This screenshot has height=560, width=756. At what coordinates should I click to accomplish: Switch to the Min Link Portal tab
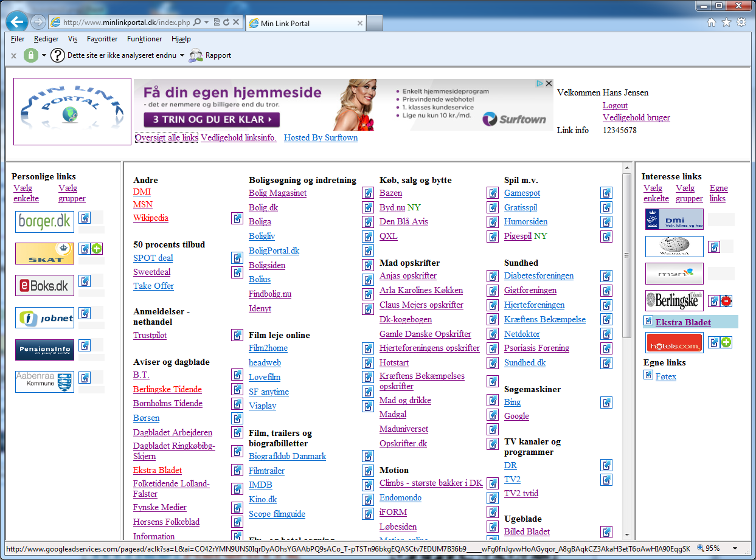(x=305, y=23)
